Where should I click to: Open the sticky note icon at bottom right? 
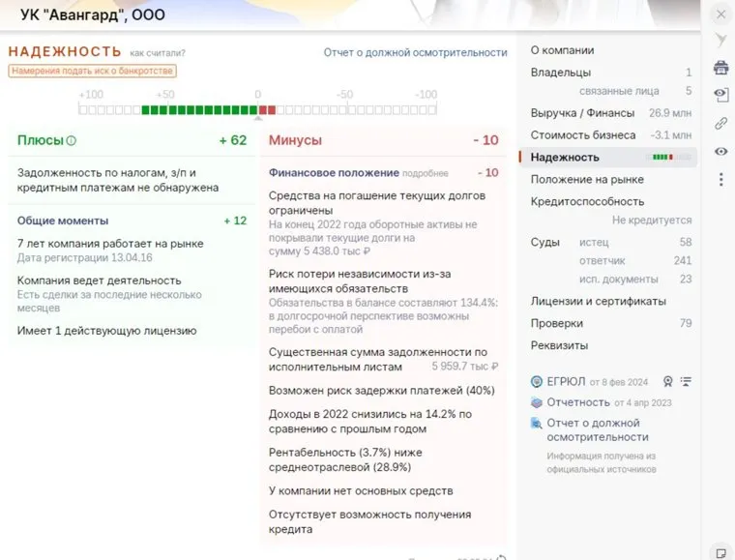[x=720, y=551]
